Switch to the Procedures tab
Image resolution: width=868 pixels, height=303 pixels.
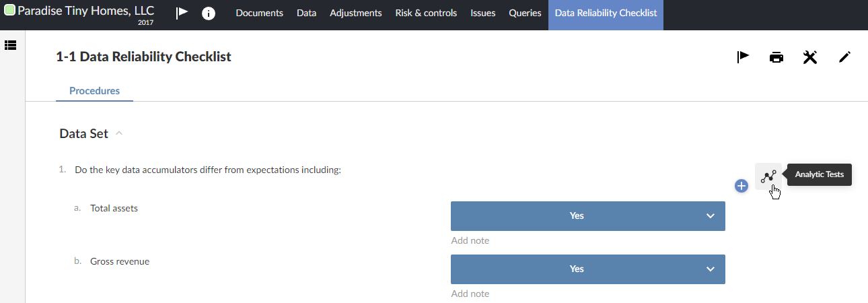94,91
